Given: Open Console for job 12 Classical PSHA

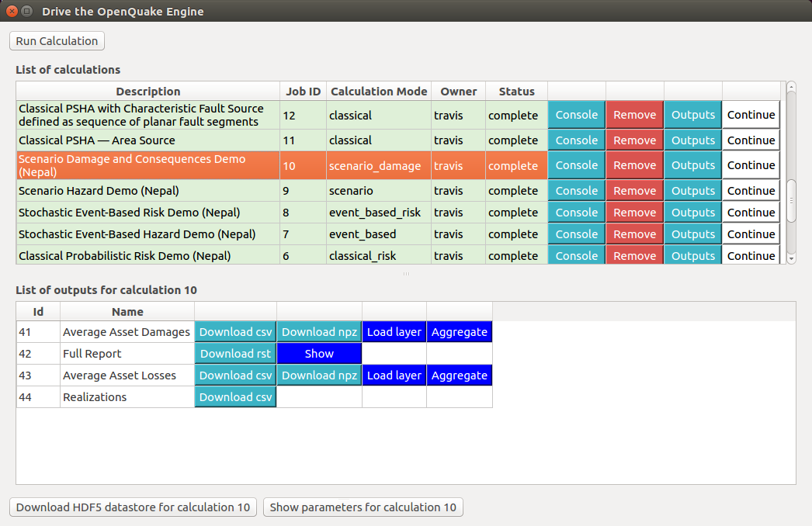Looking at the screenshot, I should pyautogui.click(x=576, y=114).
